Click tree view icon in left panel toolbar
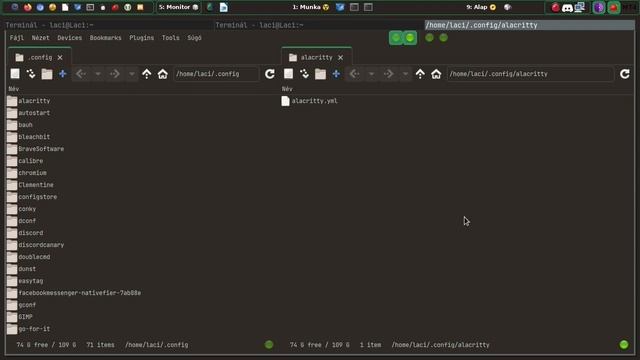This screenshot has width=640, height=360. [31, 74]
